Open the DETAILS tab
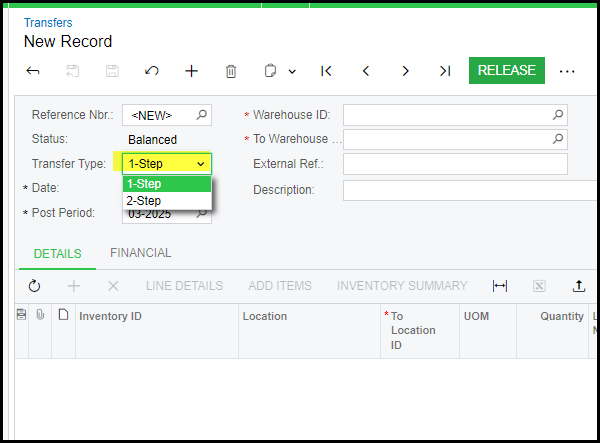Image resolution: width=600 pixels, height=443 pixels. 57,254
